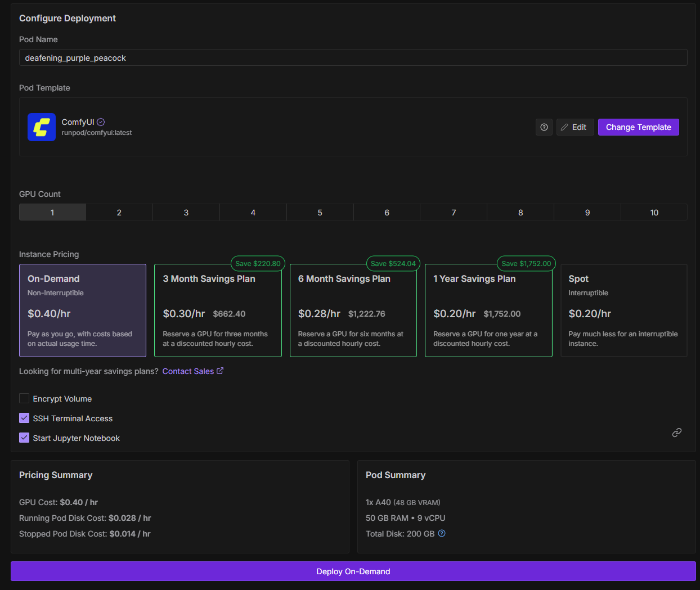The image size is (700, 590).
Task: Click Total Disk info help icon
Action: click(x=442, y=533)
